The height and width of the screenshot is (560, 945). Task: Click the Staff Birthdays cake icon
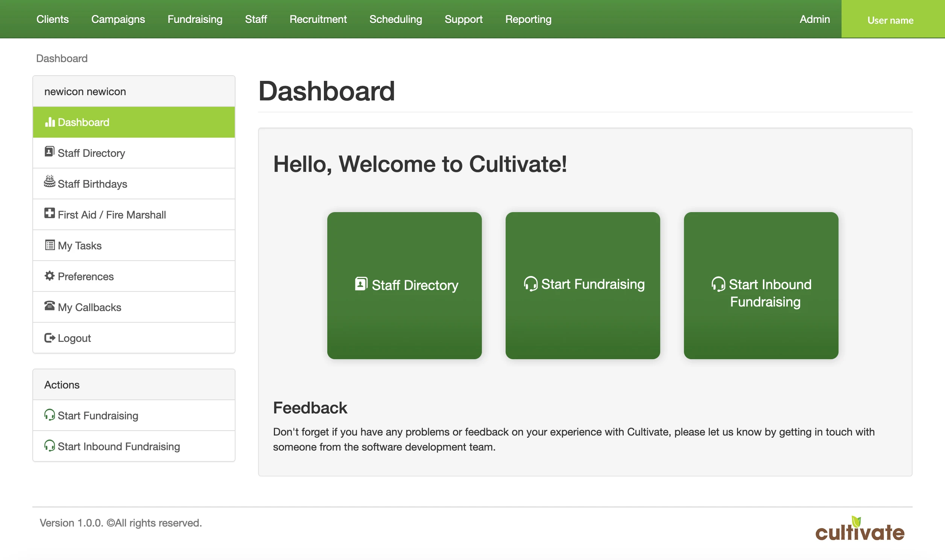click(49, 182)
